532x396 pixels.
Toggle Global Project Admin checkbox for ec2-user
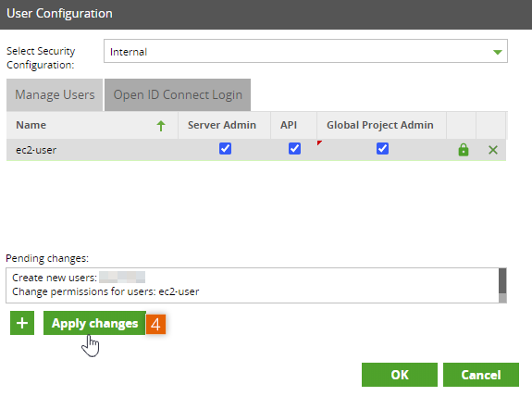(382, 149)
